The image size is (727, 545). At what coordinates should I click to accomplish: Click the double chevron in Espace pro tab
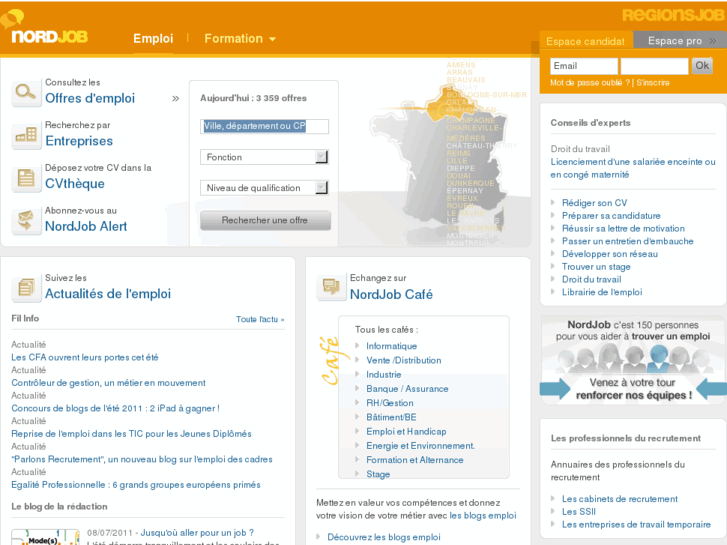[x=713, y=41]
